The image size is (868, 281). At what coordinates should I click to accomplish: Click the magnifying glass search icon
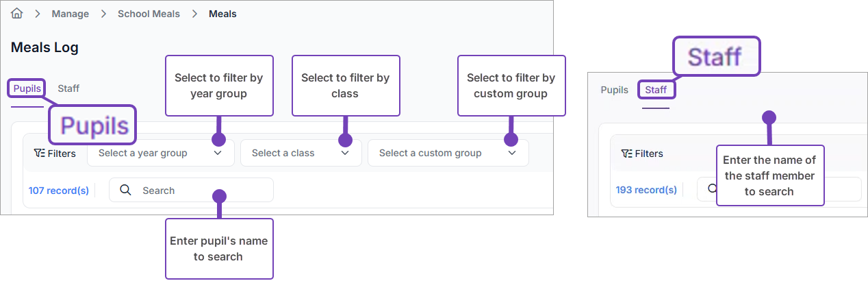125,191
